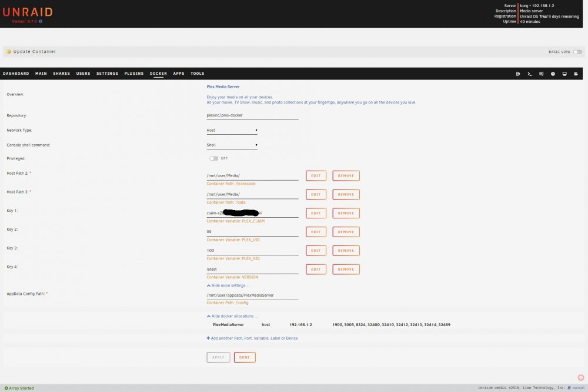Click the AppData Config Path input field

(252, 295)
